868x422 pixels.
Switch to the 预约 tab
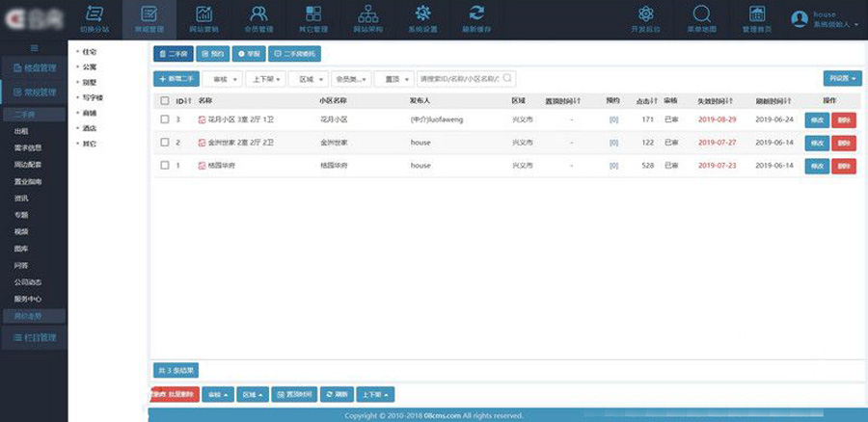213,55
